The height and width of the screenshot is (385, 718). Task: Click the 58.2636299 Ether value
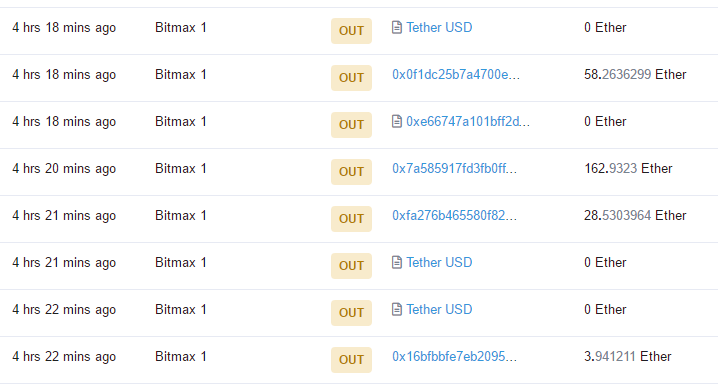[635, 75]
